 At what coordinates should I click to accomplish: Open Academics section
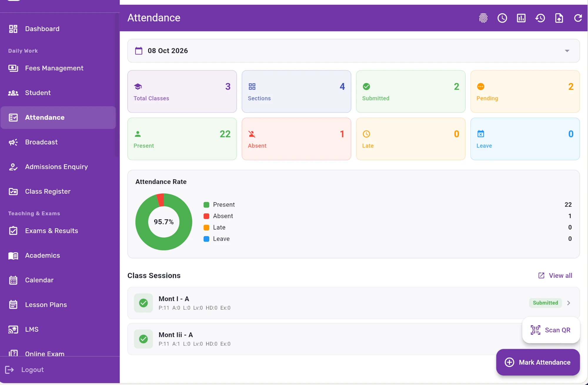[58, 255]
